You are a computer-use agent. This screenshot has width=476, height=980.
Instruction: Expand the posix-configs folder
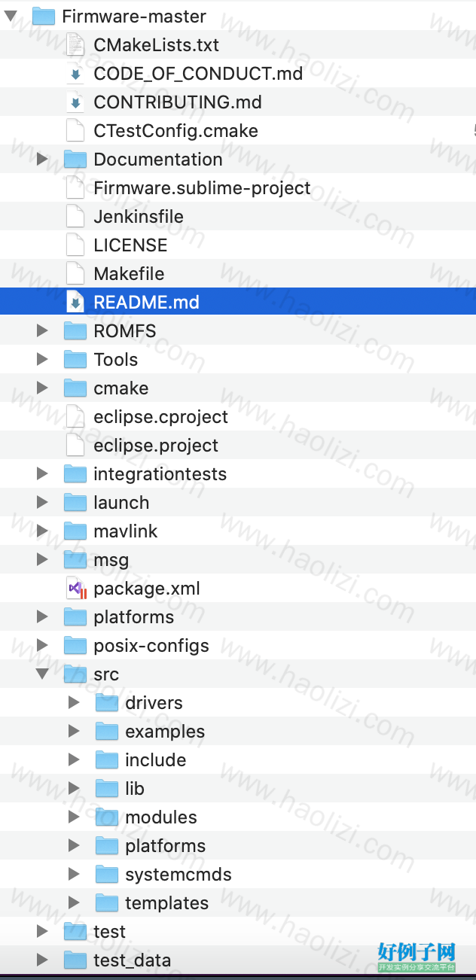[x=42, y=646]
